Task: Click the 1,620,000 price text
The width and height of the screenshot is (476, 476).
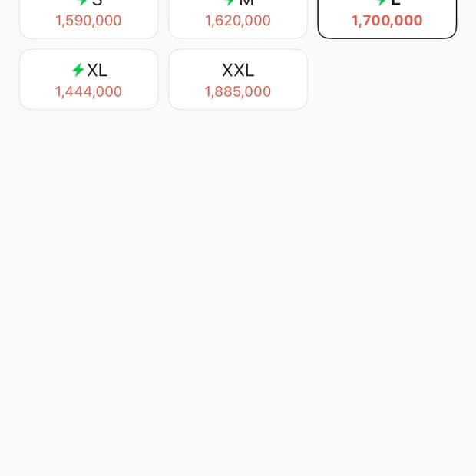Action: pyautogui.click(x=238, y=21)
